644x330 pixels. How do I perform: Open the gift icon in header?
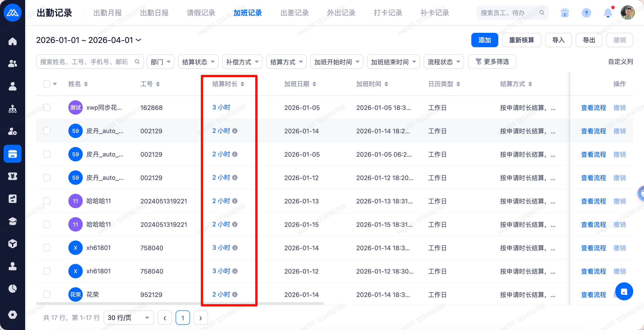point(564,13)
